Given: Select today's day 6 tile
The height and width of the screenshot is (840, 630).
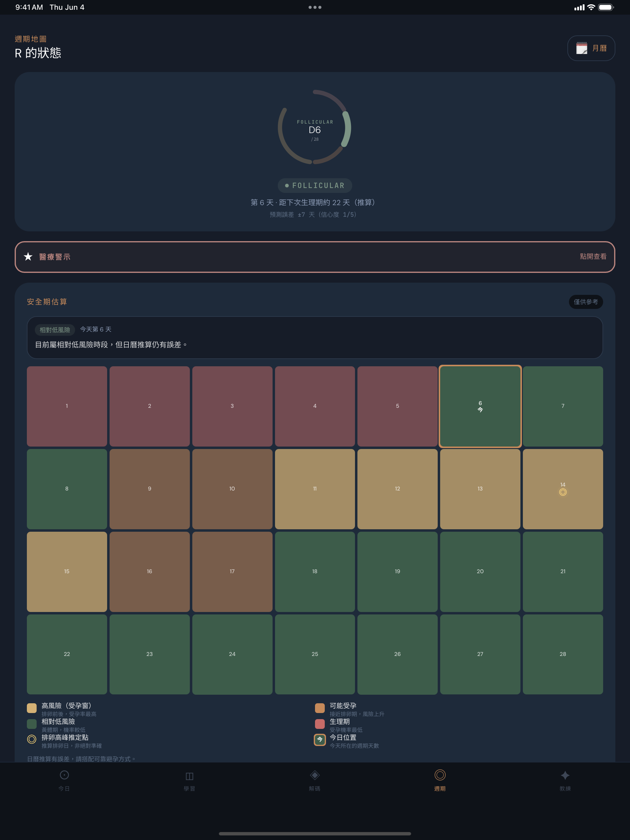Looking at the screenshot, I should pos(480,406).
